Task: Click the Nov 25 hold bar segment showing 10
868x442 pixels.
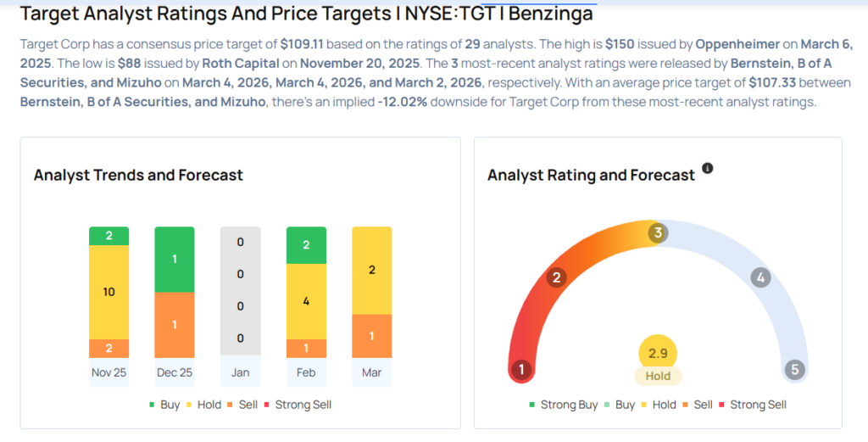Action: pyautogui.click(x=108, y=292)
